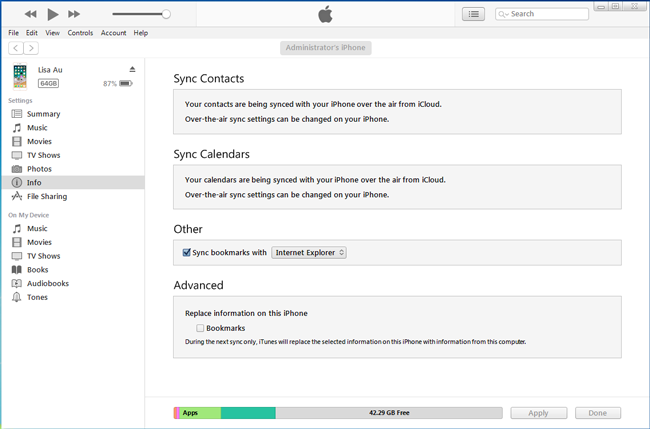Image resolution: width=650 pixels, height=429 pixels.
Task: Click the Lisa Au device name
Action: [x=50, y=70]
